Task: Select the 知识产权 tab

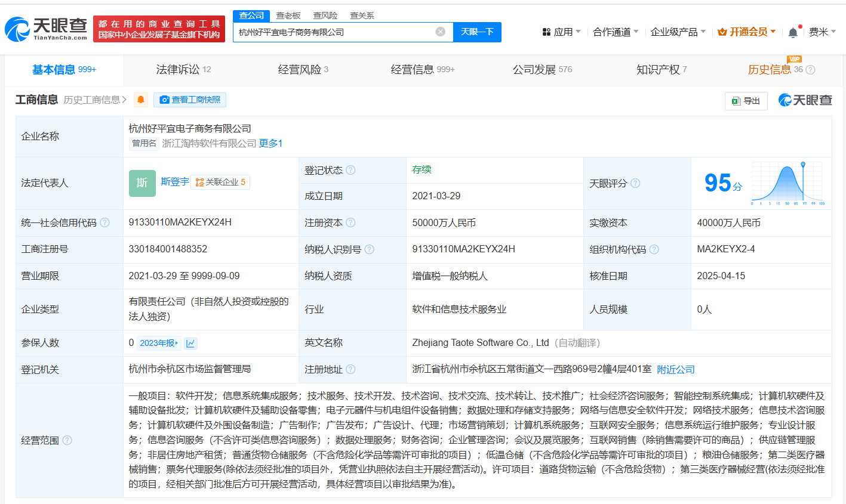Action: pos(661,70)
